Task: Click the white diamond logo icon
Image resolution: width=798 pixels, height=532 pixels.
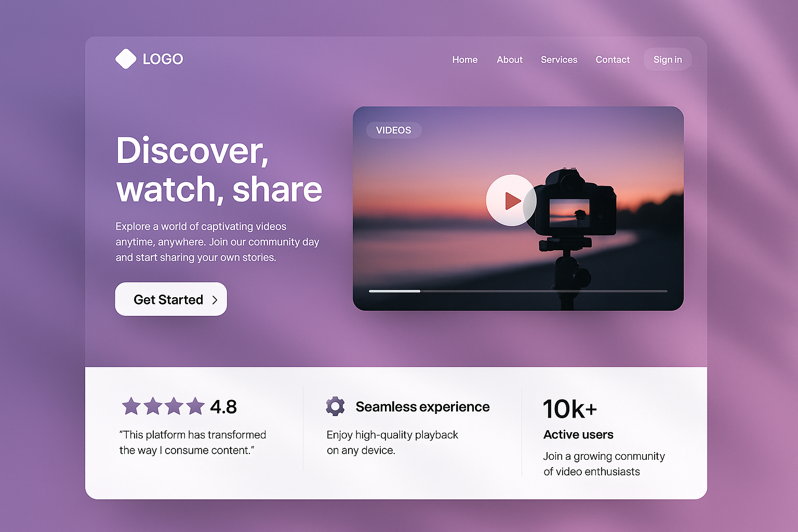Action: point(126,59)
